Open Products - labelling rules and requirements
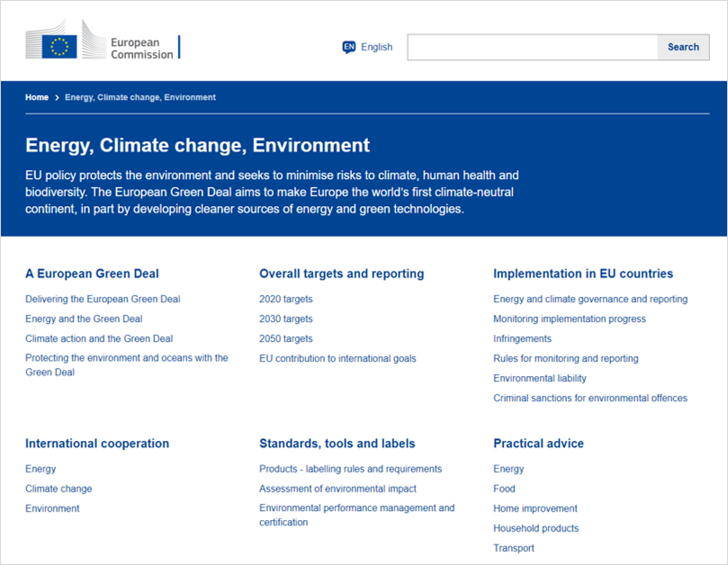The image size is (728, 565). point(351,469)
